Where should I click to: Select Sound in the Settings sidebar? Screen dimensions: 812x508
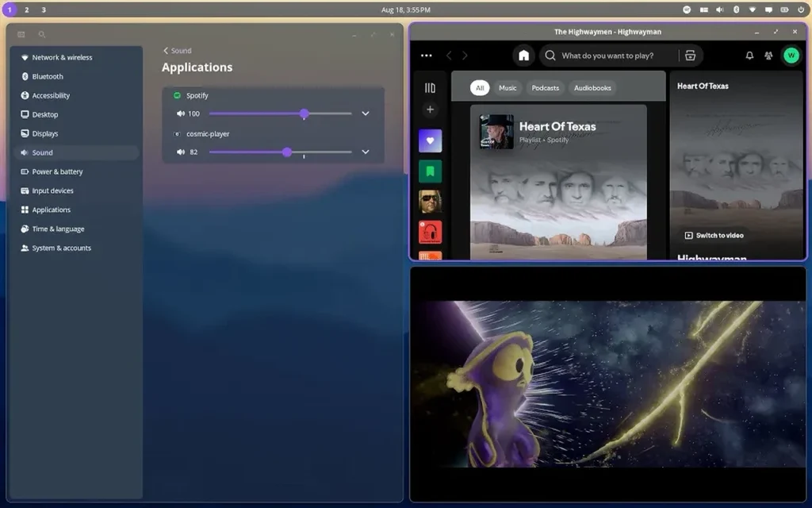pyautogui.click(x=77, y=153)
